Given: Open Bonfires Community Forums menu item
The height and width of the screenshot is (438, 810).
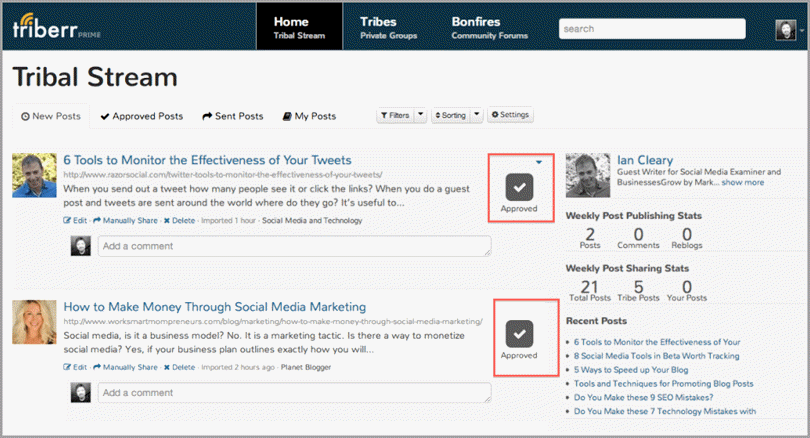Looking at the screenshot, I should pyautogui.click(x=489, y=27).
